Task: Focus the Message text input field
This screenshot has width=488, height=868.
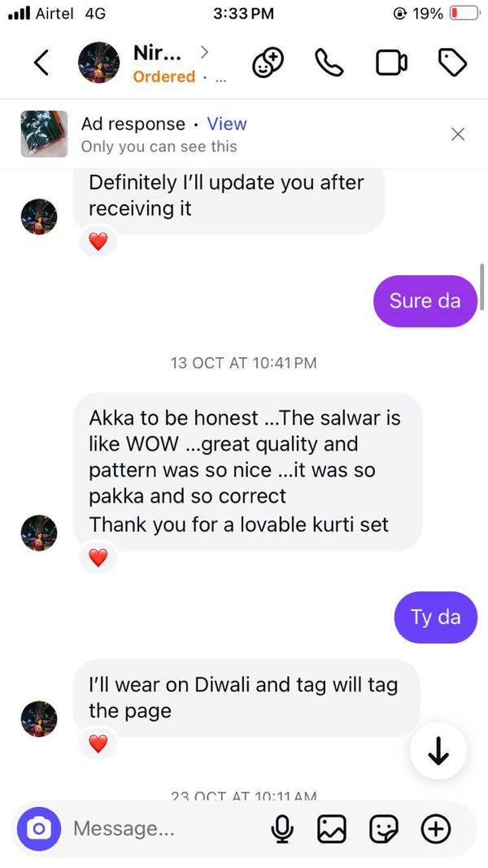Action: [x=166, y=829]
